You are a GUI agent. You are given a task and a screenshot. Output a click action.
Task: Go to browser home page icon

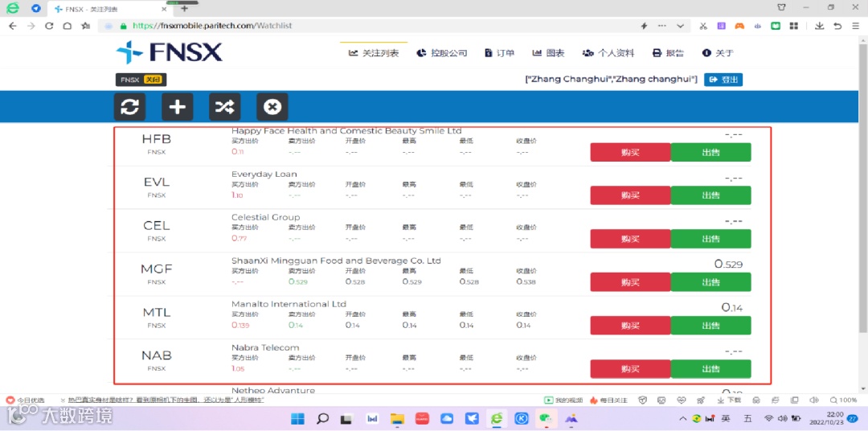coord(67,26)
